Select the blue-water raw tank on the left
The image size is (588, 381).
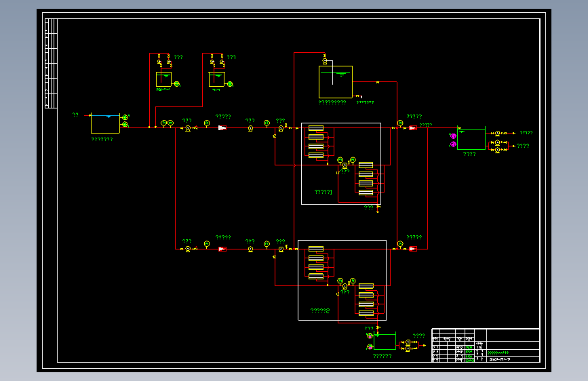click(105, 123)
